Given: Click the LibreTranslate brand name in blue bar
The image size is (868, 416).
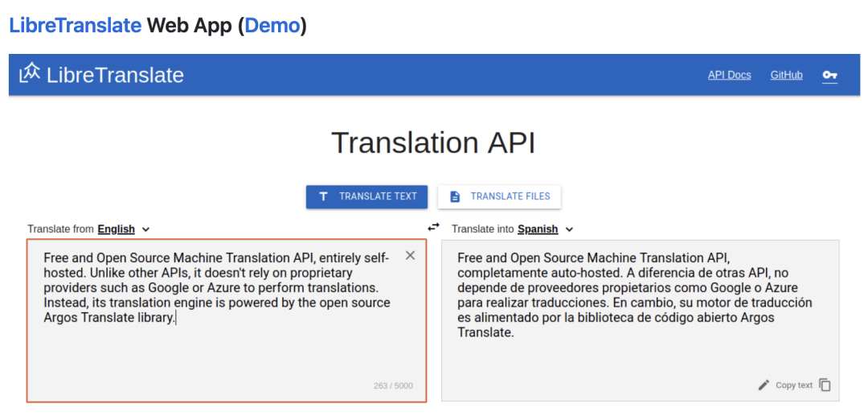Looking at the screenshot, I should click(x=115, y=75).
